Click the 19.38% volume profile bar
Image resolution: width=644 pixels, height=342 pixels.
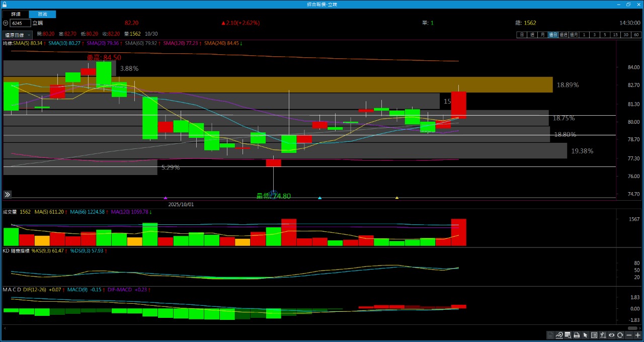(x=285, y=151)
